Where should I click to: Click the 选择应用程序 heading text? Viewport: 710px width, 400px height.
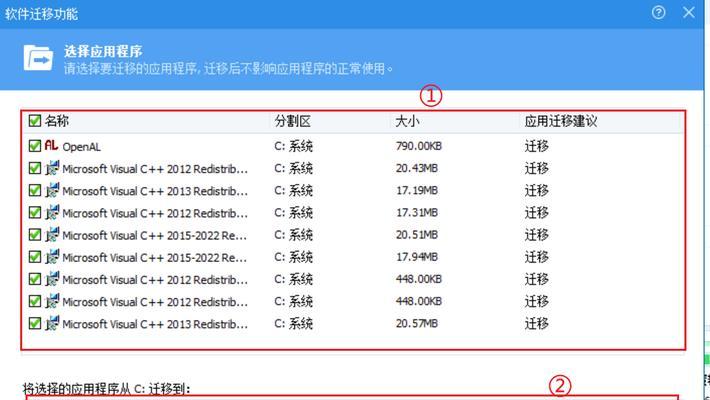[x=103, y=51]
